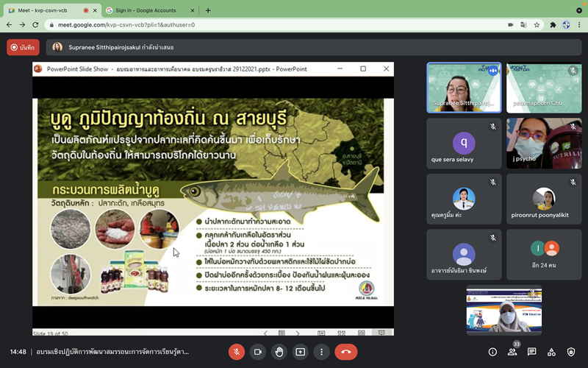
Task: Toggle the camera on or off
Action: pyautogui.click(x=258, y=352)
